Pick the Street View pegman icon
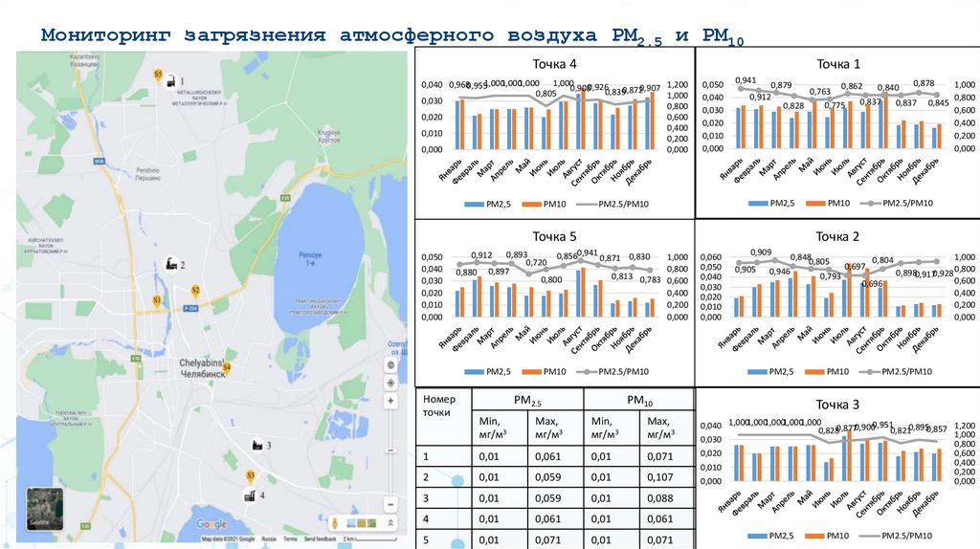 [335, 523]
